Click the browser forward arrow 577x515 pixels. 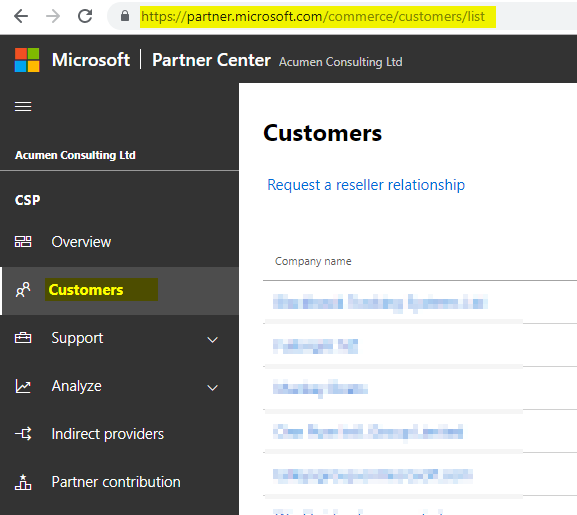[x=53, y=16]
